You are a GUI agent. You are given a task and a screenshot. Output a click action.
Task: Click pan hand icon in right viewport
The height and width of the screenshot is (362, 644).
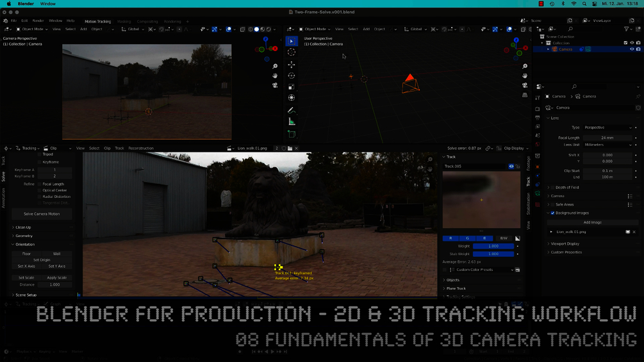[524, 76]
